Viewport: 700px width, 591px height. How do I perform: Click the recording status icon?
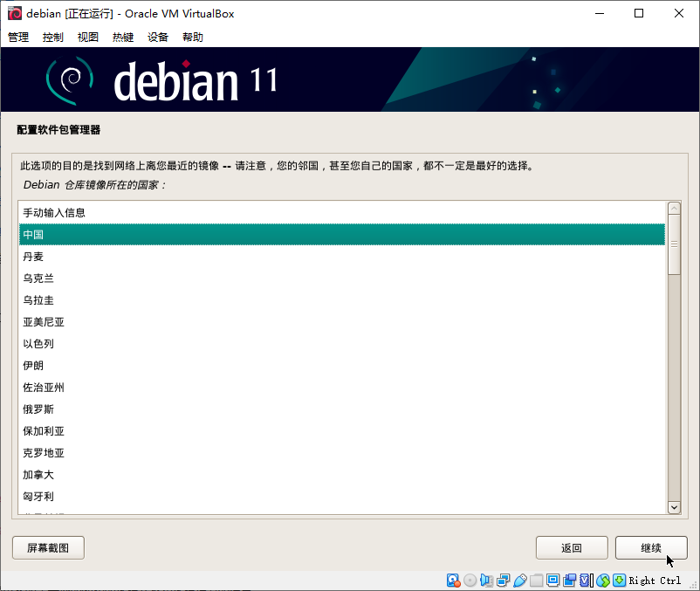(569, 581)
